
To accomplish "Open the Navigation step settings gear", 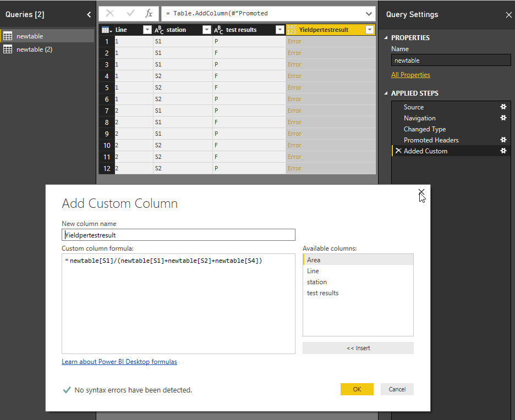I will 503,118.
